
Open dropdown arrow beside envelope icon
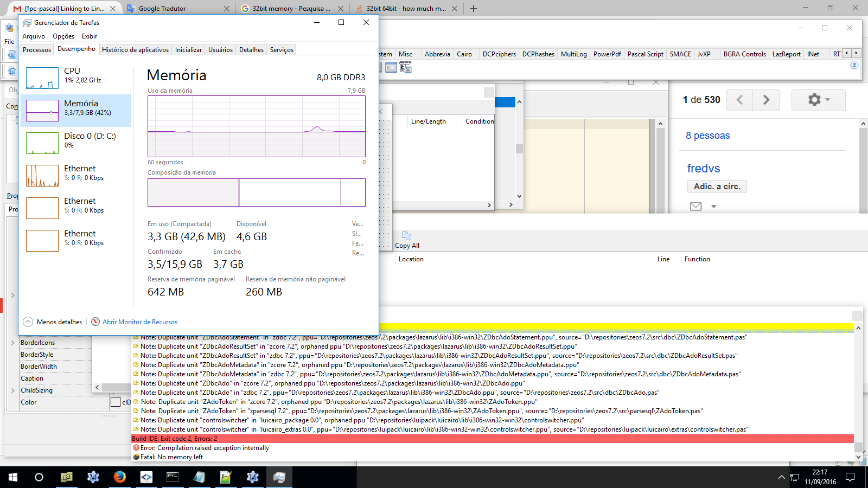pyautogui.click(x=714, y=207)
